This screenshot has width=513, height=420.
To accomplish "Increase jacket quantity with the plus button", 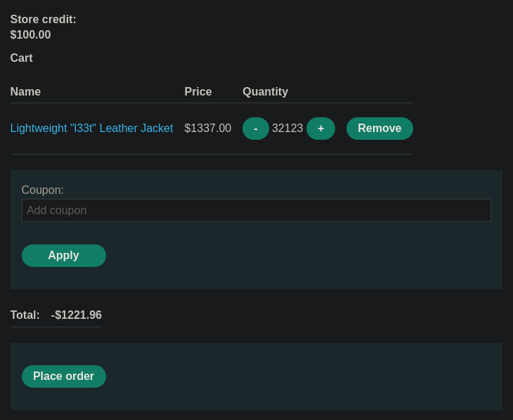I will (x=320, y=129).
